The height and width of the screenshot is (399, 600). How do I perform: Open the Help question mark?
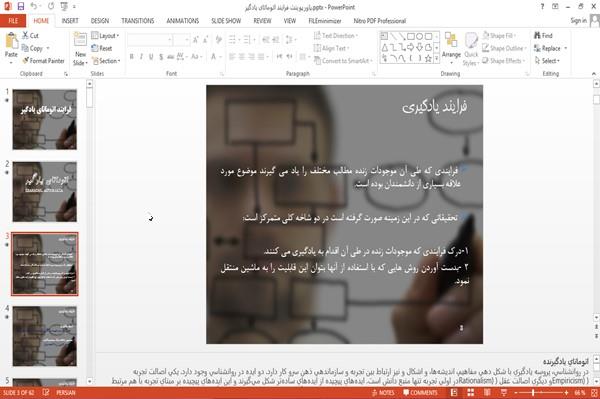542,7
